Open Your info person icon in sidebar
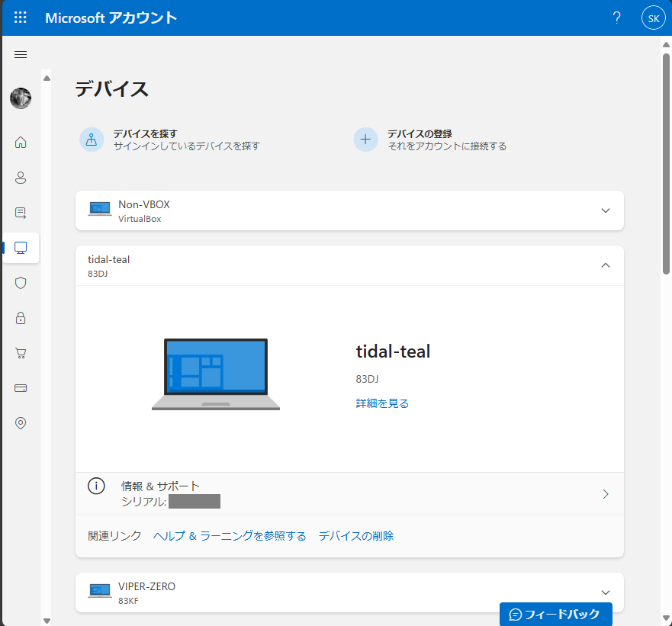 tap(21, 178)
